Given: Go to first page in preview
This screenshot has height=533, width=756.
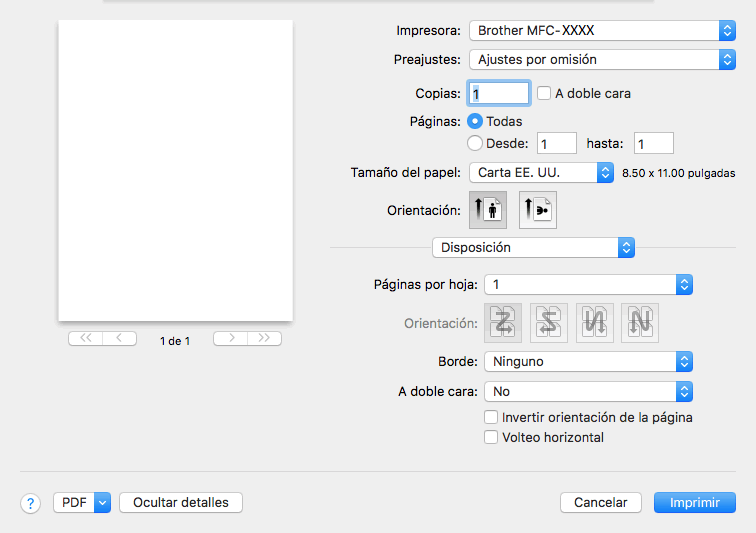Looking at the screenshot, I should tap(85, 338).
